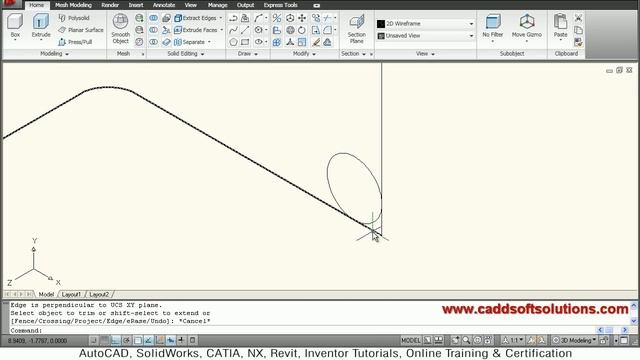This screenshot has width=640, height=360.
Task: Expand the Modeling panel
Action: [x=54, y=53]
